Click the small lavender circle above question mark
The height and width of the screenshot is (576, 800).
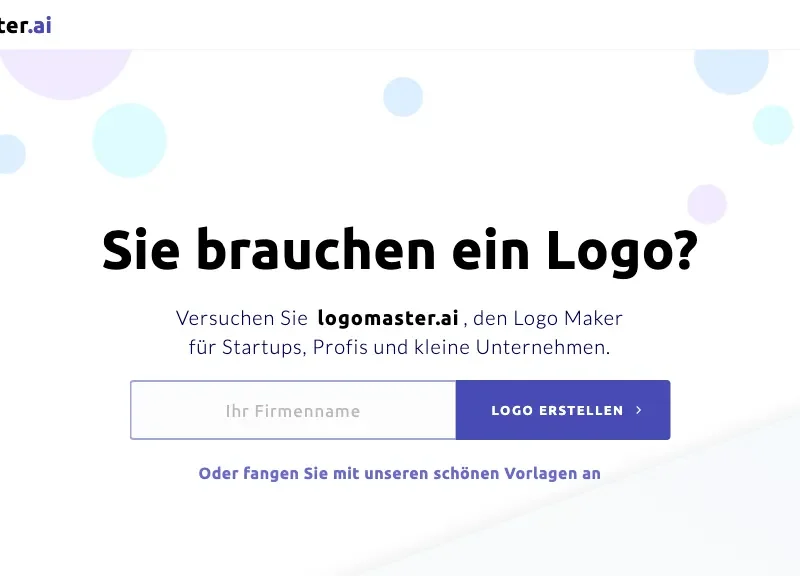click(x=707, y=204)
